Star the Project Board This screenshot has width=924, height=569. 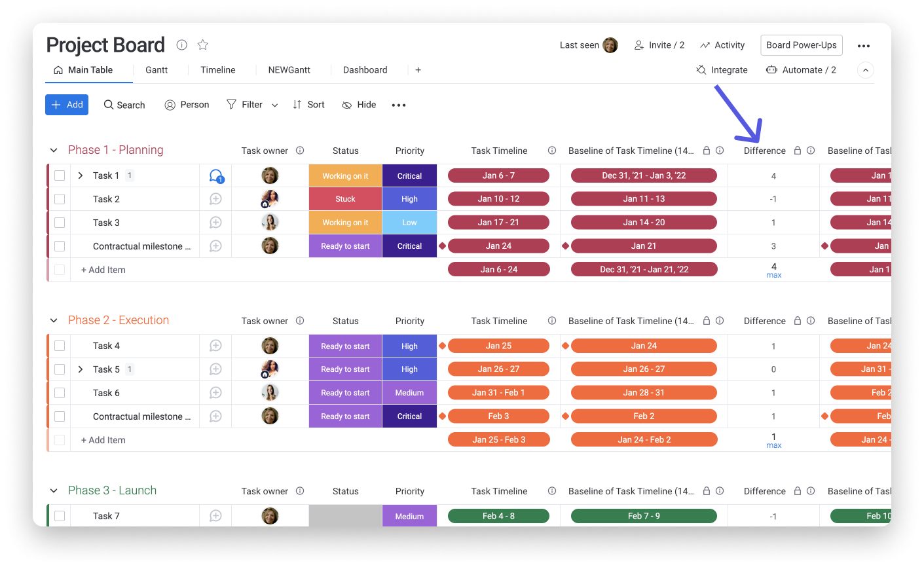tap(202, 45)
